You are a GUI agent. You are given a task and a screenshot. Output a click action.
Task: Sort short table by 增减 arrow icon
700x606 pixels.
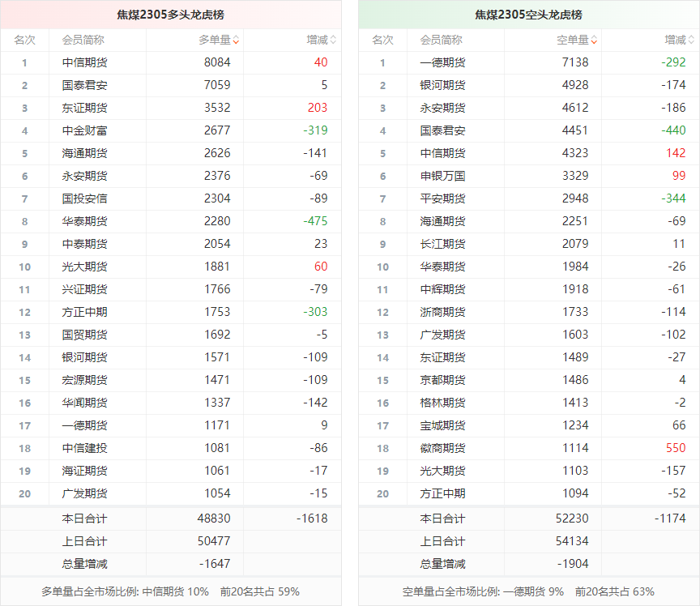(691, 40)
